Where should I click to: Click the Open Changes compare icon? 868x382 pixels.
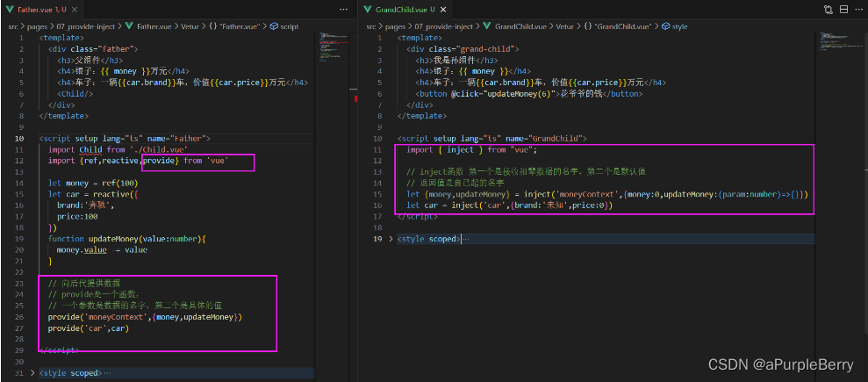(x=829, y=10)
